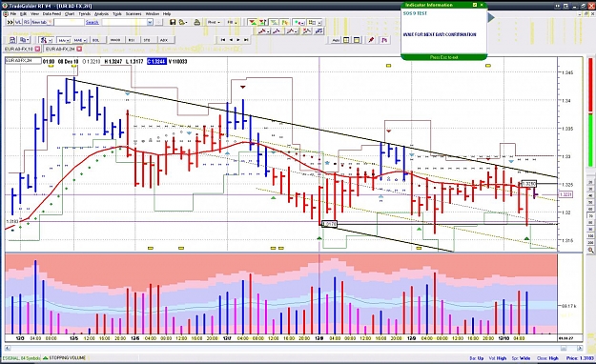Close the Indicator Information popup

pyautogui.click(x=482, y=5)
